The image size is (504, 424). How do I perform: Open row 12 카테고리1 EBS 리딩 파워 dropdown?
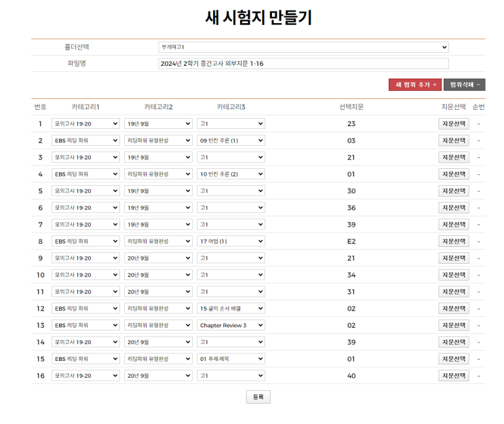pyautogui.click(x=85, y=308)
